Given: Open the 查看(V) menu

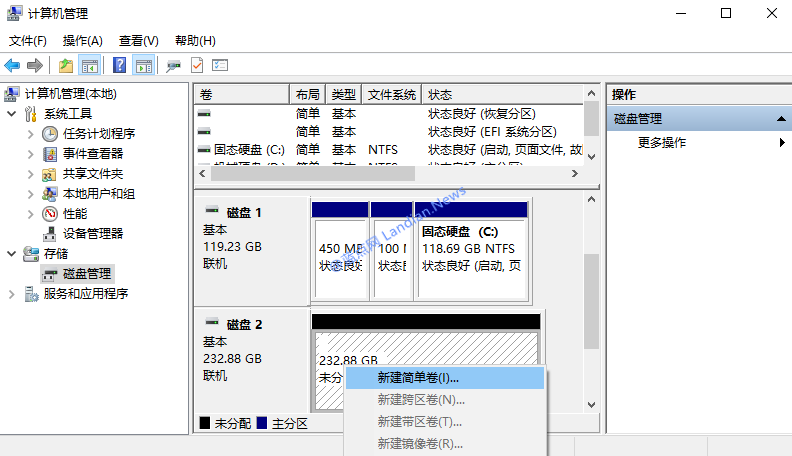Looking at the screenshot, I should click(x=138, y=41).
